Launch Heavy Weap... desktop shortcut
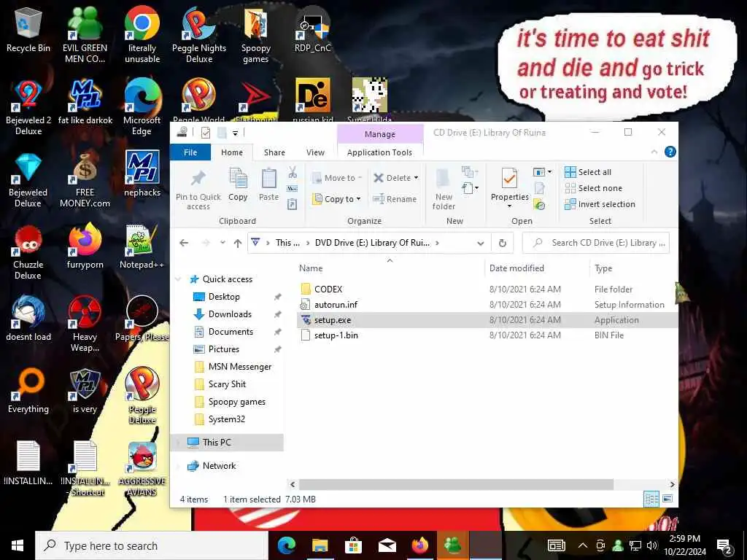Image resolution: width=747 pixels, height=560 pixels. pos(85,324)
